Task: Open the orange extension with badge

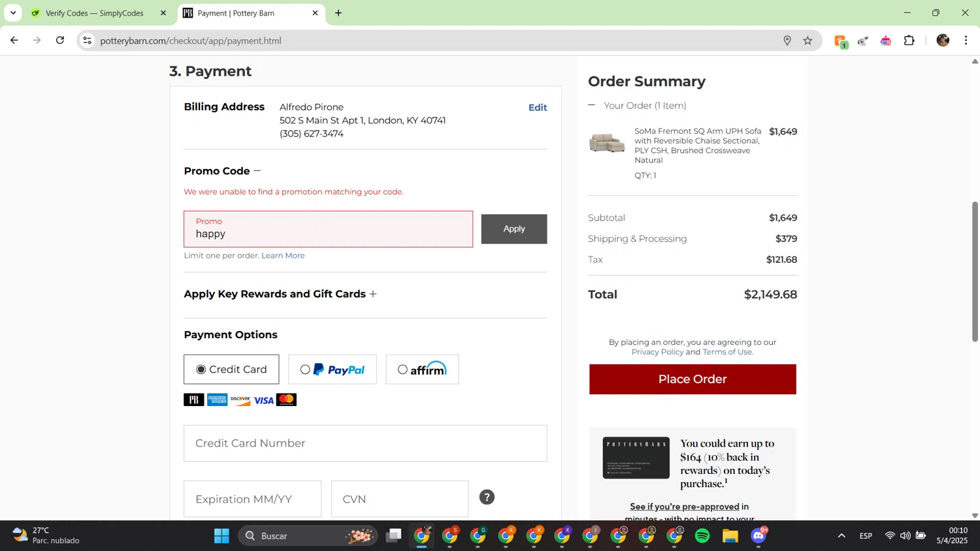Action: tap(841, 41)
